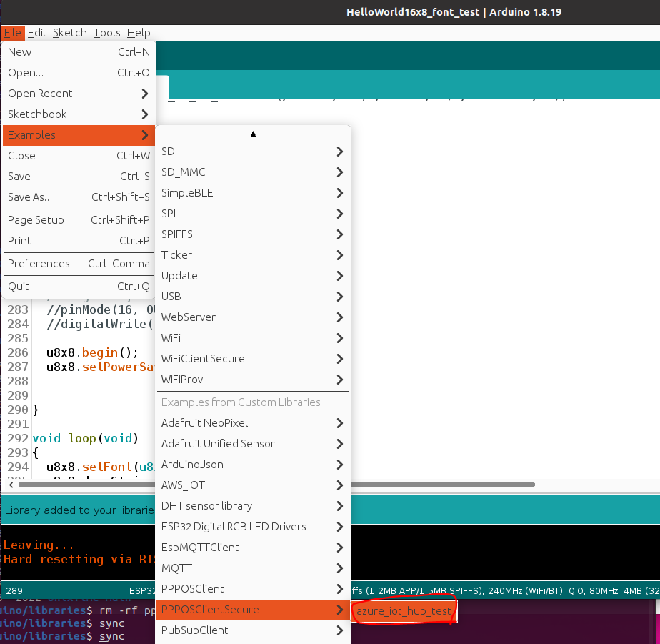Click 'Library added' status message
Screen dimensions: 660x644
79,510
